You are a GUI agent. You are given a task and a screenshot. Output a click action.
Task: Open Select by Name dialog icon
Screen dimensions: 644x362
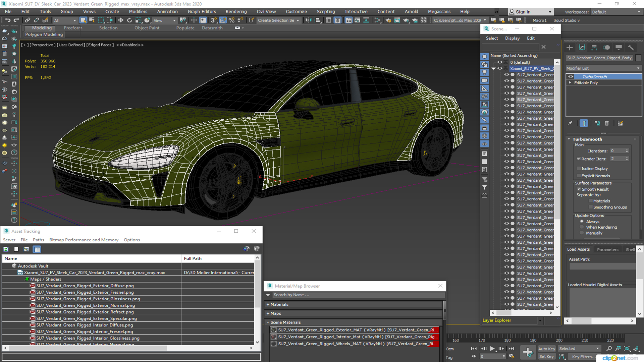pyautogui.click(x=92, y=20)
